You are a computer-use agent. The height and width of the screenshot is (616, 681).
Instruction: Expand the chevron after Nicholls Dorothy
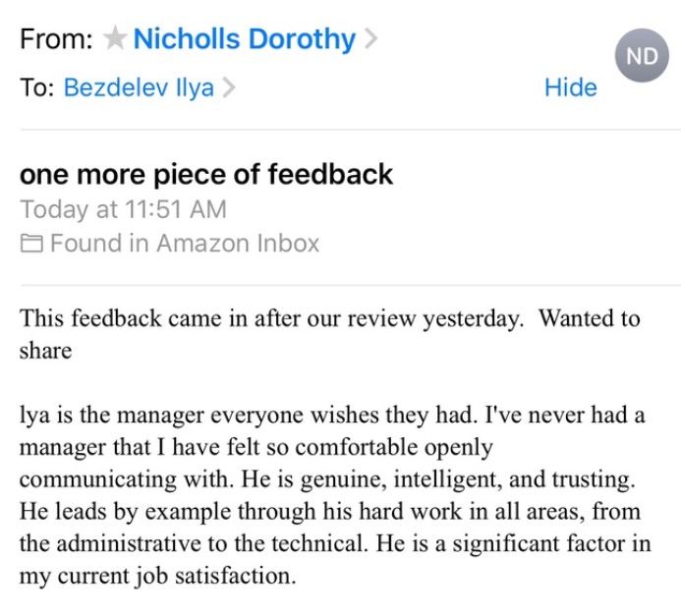click(370, 39)
